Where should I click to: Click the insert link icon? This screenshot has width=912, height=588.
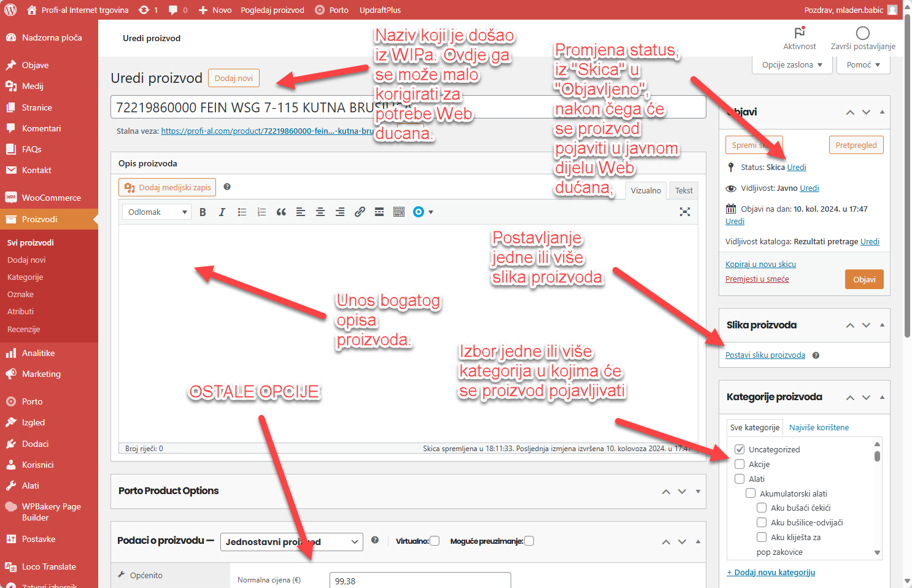360,212
